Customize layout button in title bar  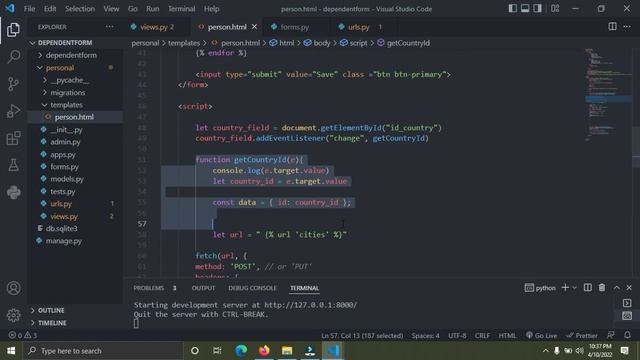coord(555,9)
